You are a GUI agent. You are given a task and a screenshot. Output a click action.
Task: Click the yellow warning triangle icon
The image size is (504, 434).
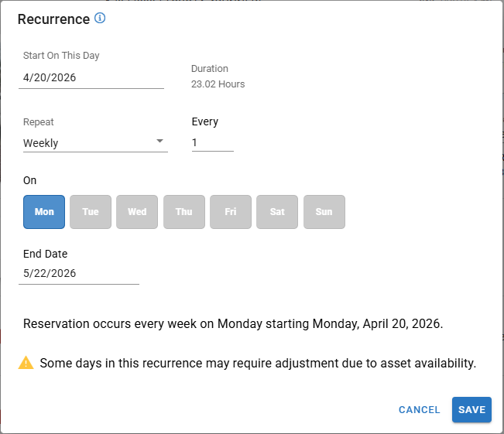(x=26, y=362)
